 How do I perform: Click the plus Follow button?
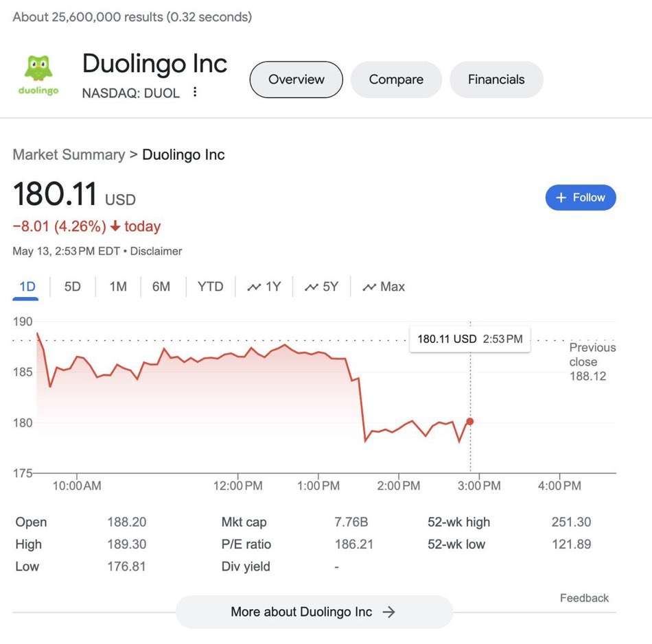581,198
